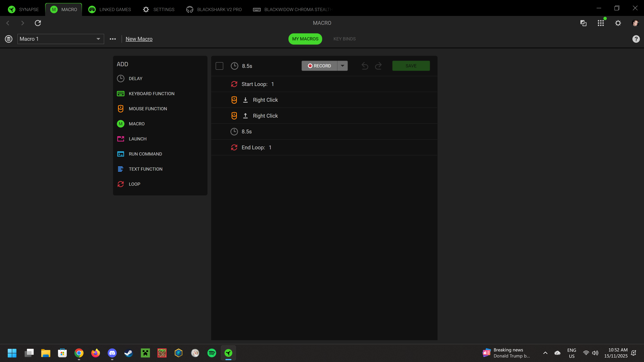Click the redo arrow icon

click(x=378, y=66)
